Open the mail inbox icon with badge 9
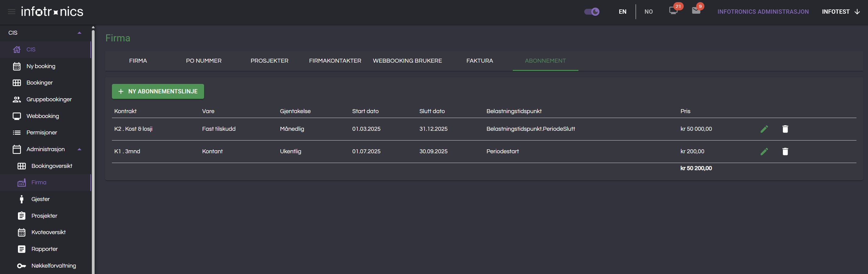Image resolution: width=868 pixels, height=274 pixels. coord(696,11)
